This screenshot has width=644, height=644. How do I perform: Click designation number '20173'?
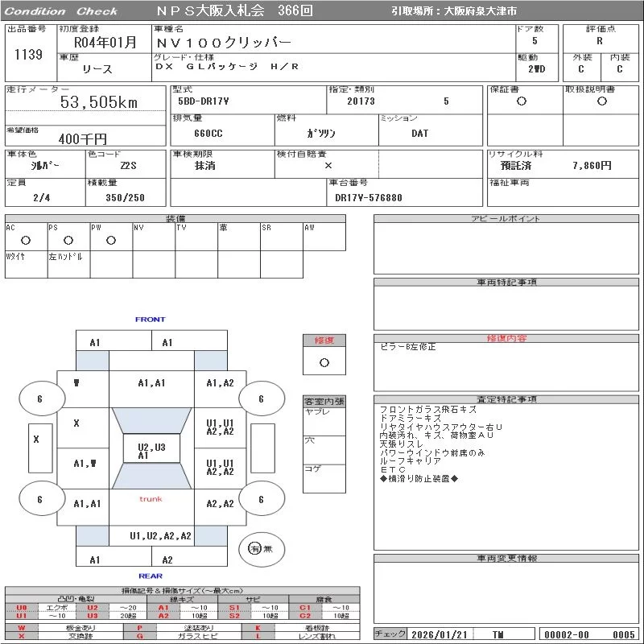pyautogui.click(x=361, y=101)
